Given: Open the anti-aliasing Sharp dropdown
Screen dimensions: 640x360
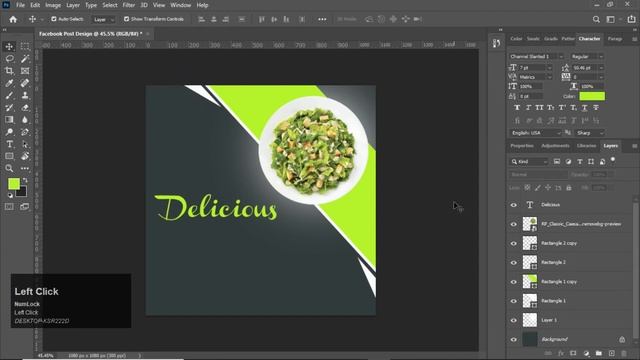Looking at the screenshot, I should [590, 133].
